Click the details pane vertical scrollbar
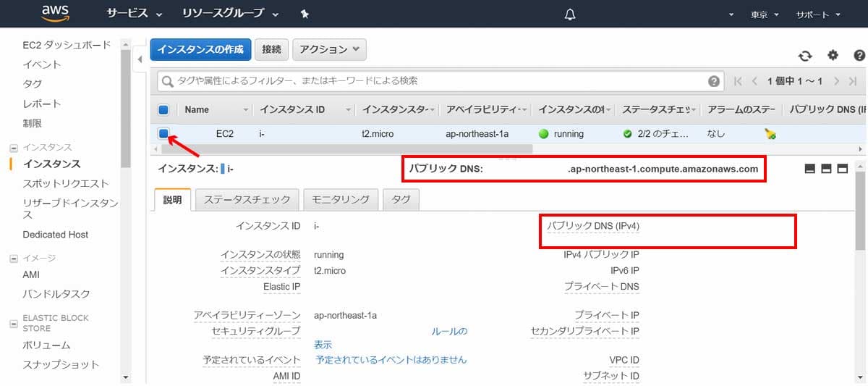This screenshot has height=386, width=868. click(x=860, y=210)
